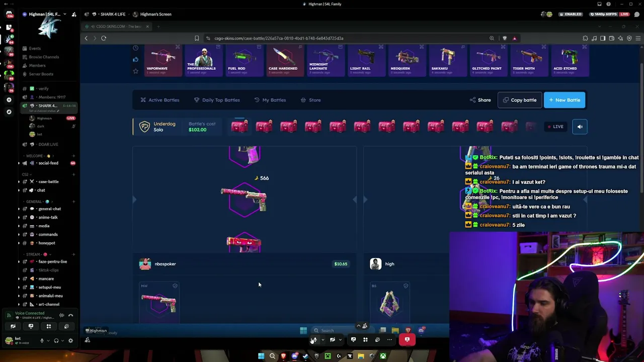This screenshot has height=362, width=644.
Task: Add a server with the plus icon
Action: 9,100
